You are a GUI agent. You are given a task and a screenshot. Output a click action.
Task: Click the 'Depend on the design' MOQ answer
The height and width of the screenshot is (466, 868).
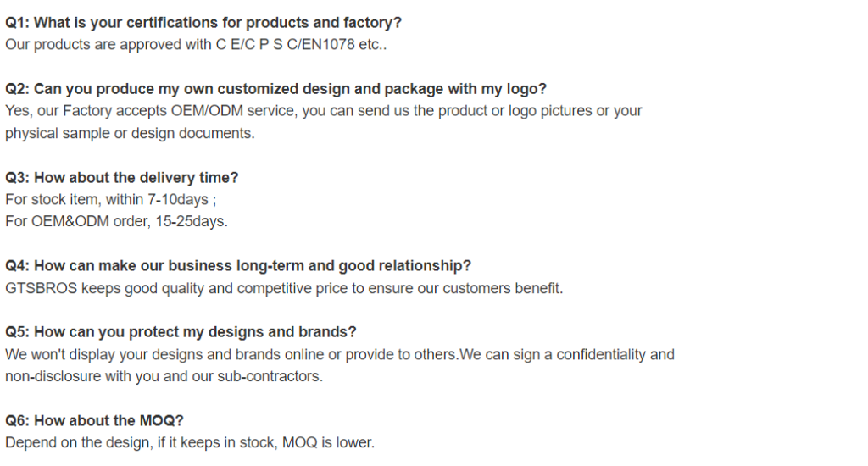point(190,443)
